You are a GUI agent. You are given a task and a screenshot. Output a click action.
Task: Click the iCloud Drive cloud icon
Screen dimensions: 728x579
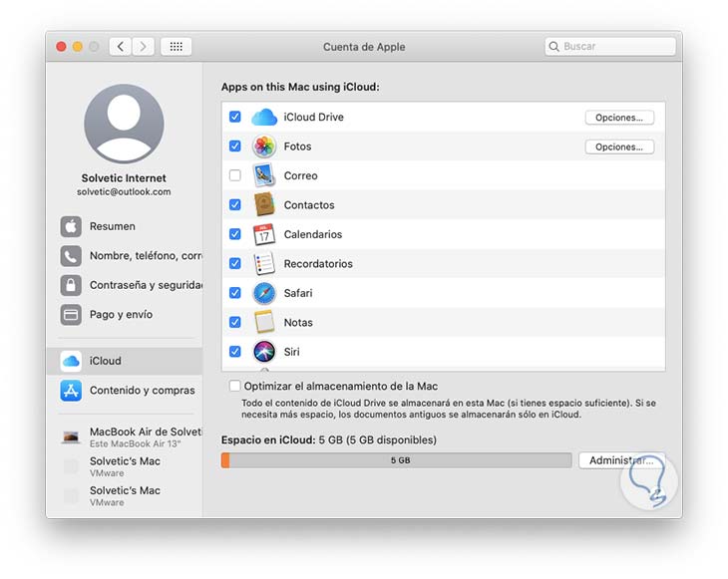point(264,117)
